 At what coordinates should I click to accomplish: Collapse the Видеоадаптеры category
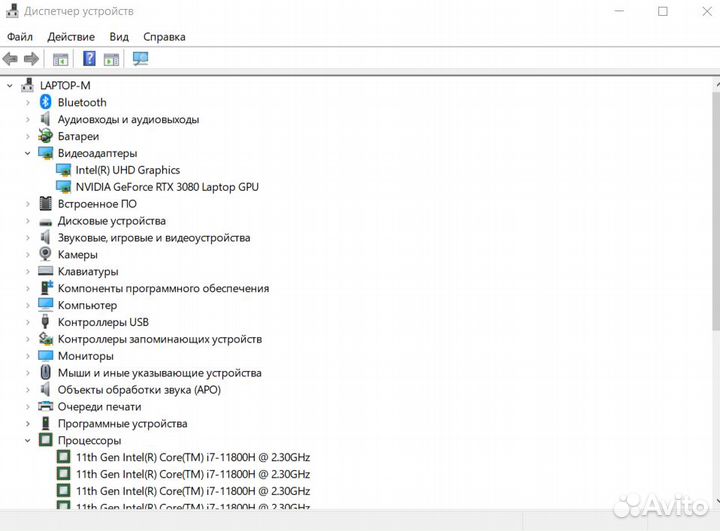28,153
